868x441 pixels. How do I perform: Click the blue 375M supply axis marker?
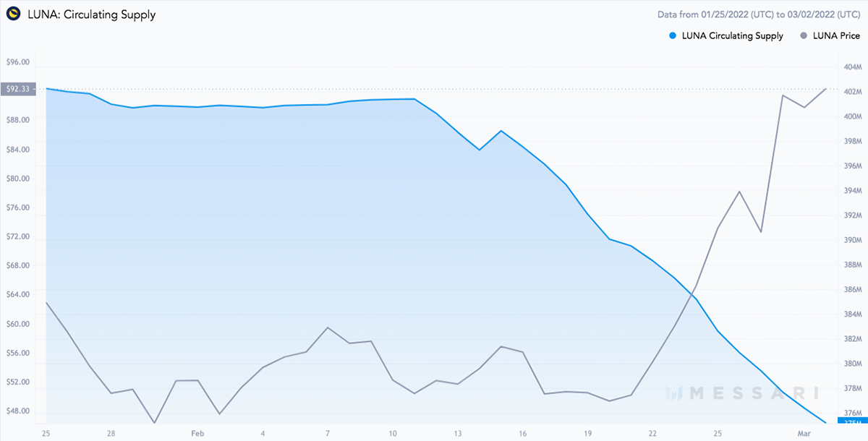(x=851, y=423)
